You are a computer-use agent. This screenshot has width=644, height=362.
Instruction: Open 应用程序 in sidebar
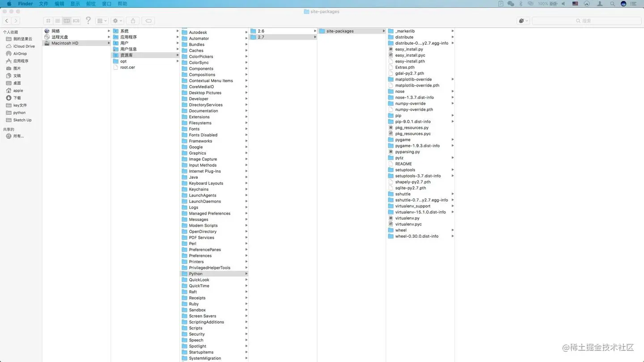pos(21,61)
